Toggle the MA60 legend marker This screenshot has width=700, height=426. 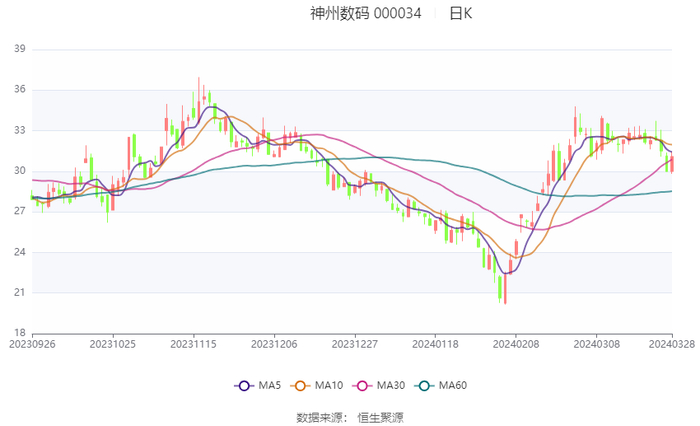[x=424, y=386]
